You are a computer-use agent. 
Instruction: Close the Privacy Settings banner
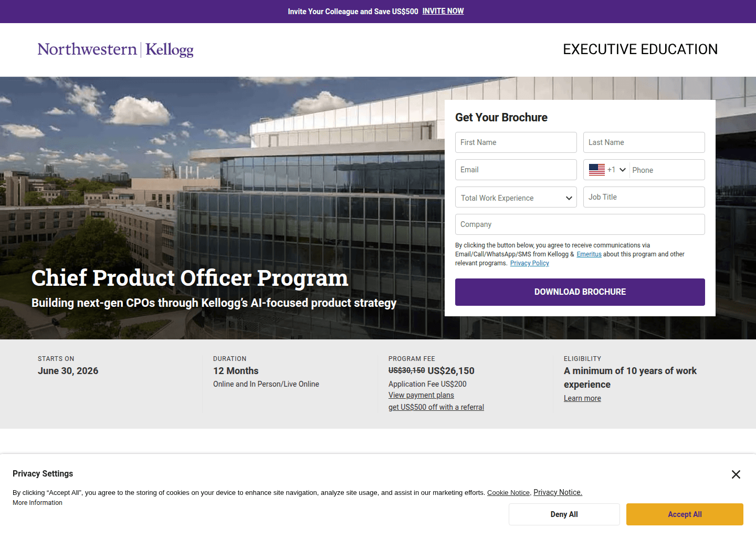(x=736, y=474)
